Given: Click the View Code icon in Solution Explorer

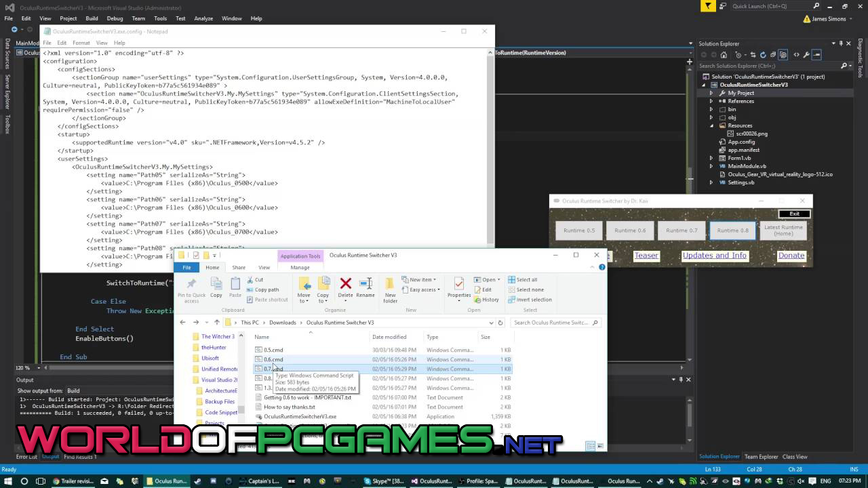Looking at the screenshot, I should coord(796,55).
